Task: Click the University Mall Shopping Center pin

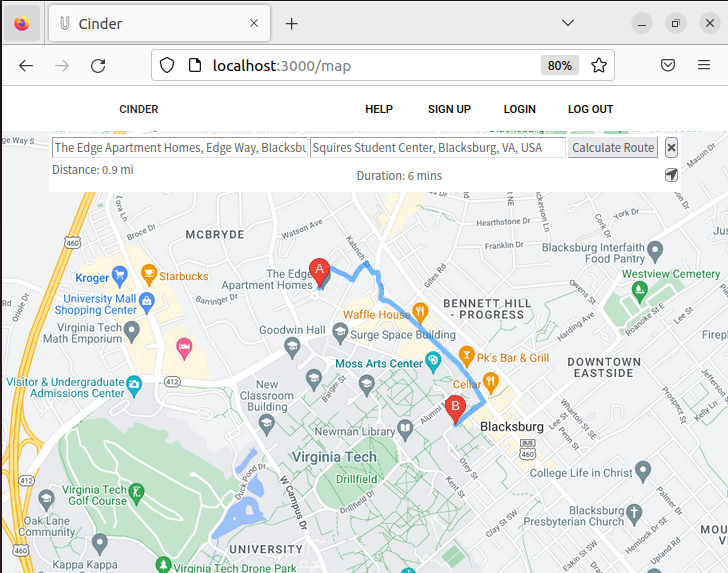Action: click(147, 302)
